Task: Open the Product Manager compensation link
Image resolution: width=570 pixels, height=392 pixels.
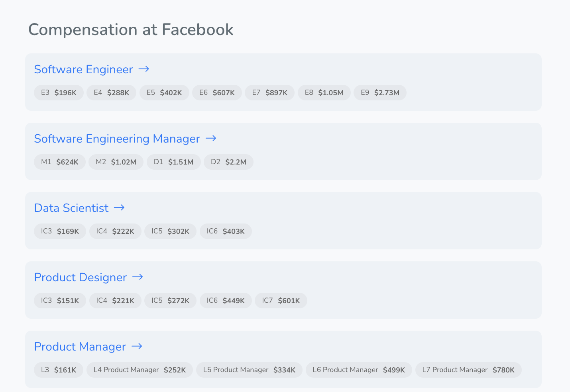Action: (88, 347)
